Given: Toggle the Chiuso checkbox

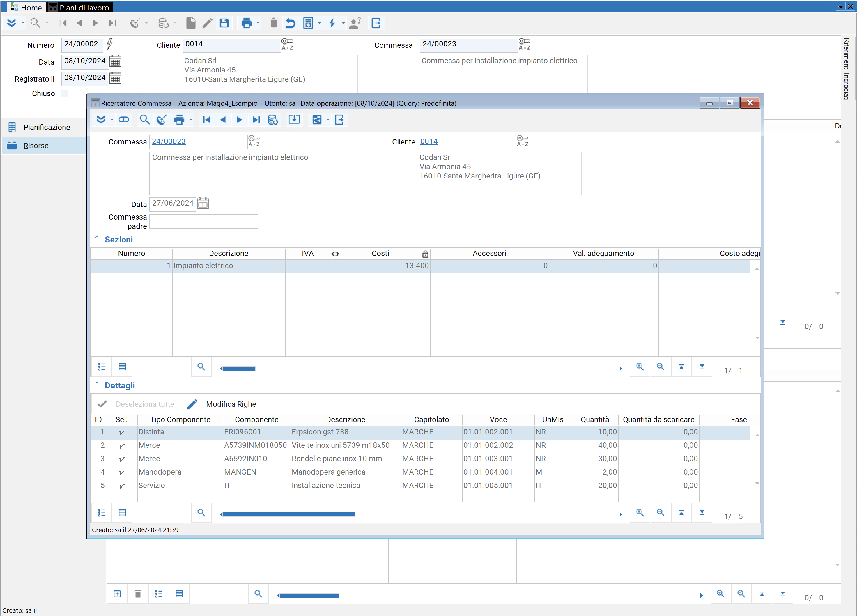Looking at the screenshot, I should point(65,93).
